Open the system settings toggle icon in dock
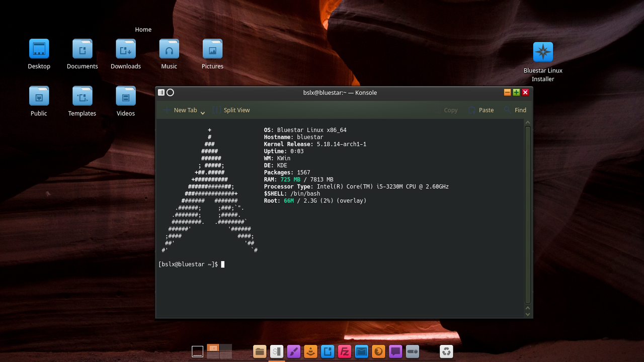 [413, 351]
